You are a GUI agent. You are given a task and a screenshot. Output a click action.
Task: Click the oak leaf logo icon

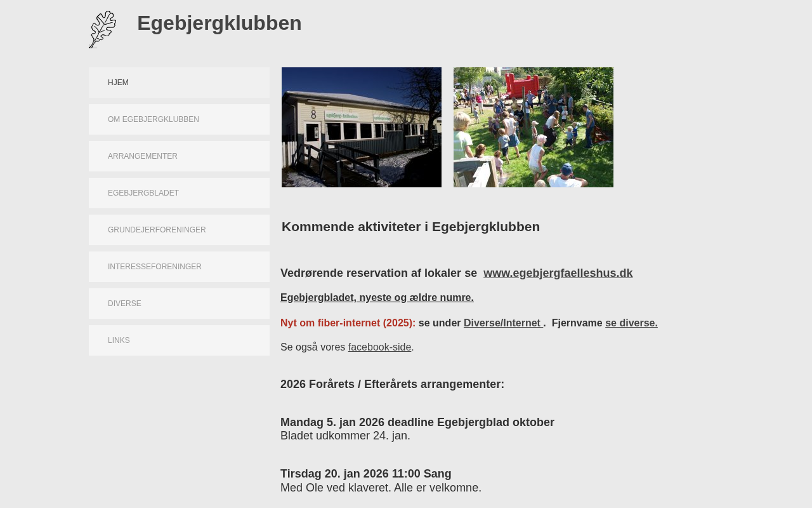tap(103, 29)
